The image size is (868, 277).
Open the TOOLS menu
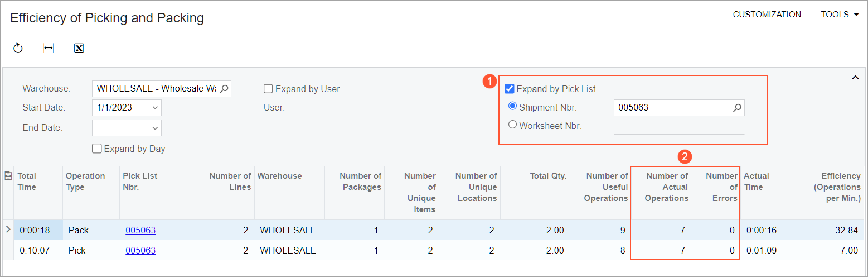click(840, 15)
